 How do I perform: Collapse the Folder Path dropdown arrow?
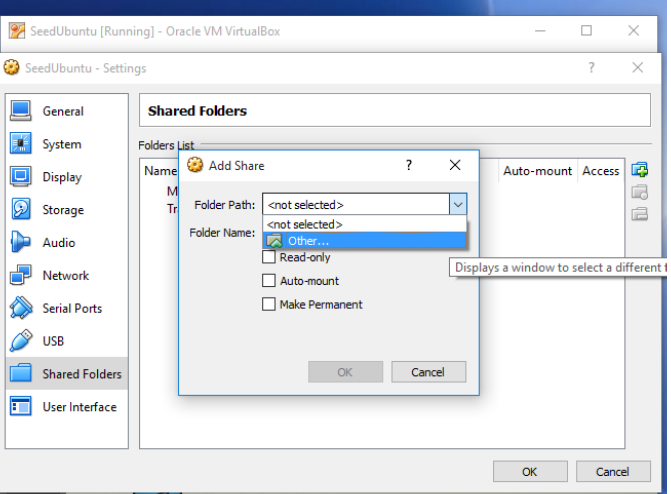[x=457, y=204]
